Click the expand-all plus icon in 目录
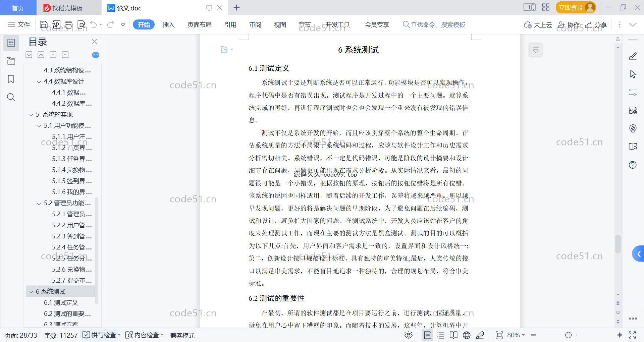Viewport: 644px width, 342px height. [53, 55]
